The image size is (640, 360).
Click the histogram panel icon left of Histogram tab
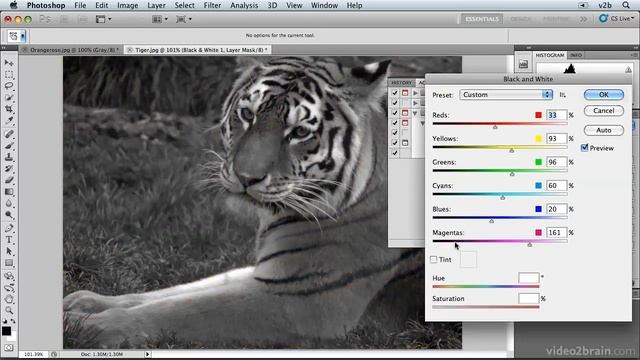coord(523,64)
